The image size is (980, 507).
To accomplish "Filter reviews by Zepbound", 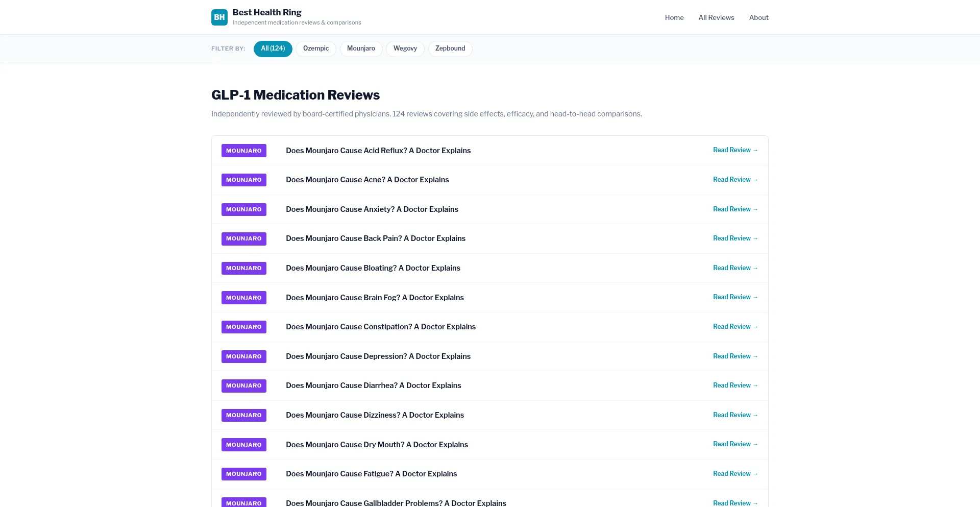I will coord(450,49).
